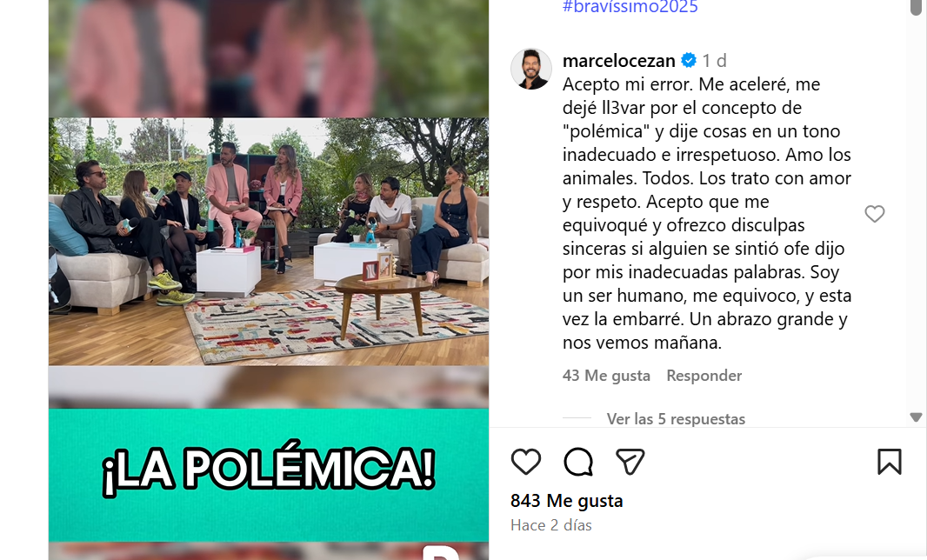The image size is (927, 560).
Task: Share the post via paper plane icon
Action: pos(630,462)
